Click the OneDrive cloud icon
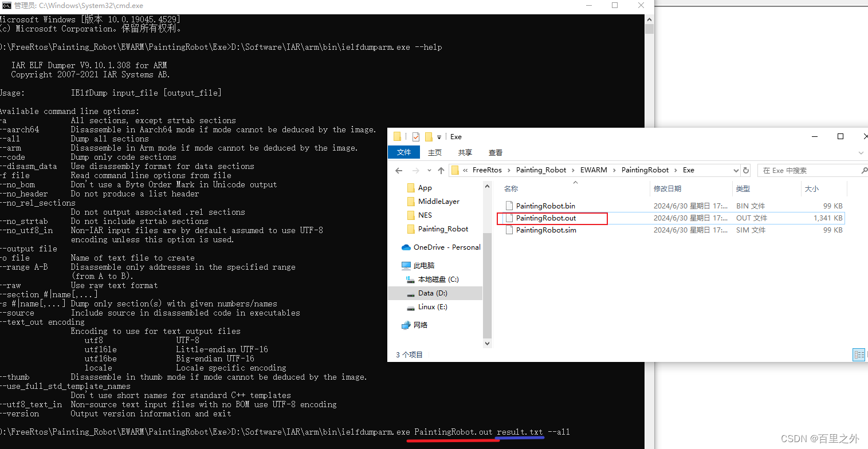The image size is (868, 449). click(x=406, y=247)
